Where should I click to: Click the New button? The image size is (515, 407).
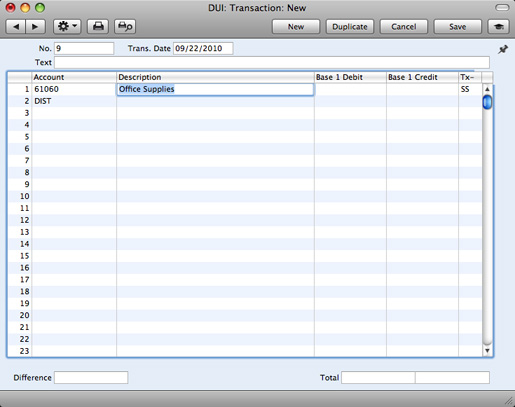[x=296, y=27]
